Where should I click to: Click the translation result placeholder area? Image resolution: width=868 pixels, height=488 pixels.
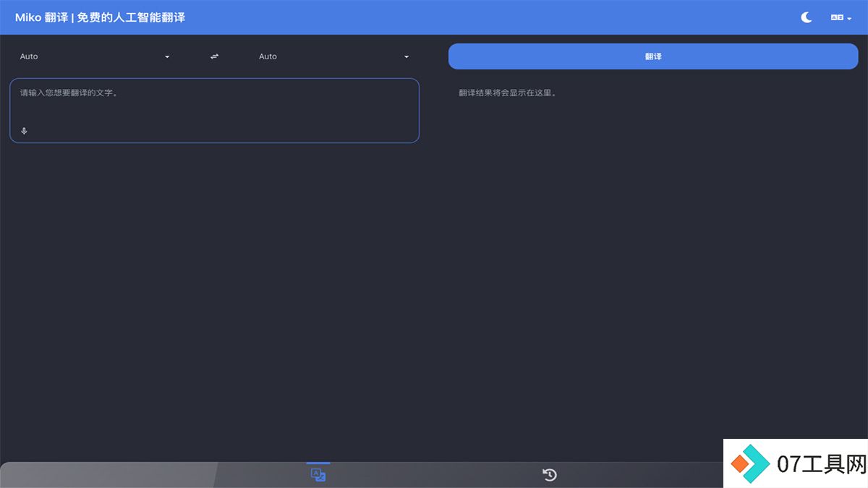[508, 93]
